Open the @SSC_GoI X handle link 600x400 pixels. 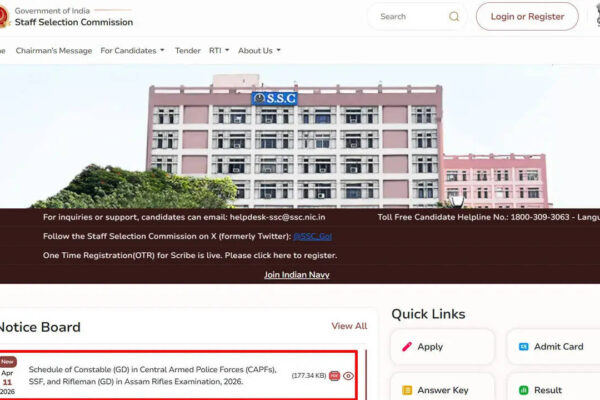pos(312,236)
